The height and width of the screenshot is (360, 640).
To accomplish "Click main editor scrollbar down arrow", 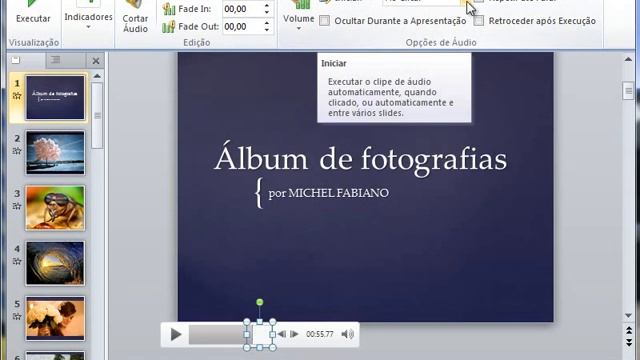I will (x=628, y=316).
